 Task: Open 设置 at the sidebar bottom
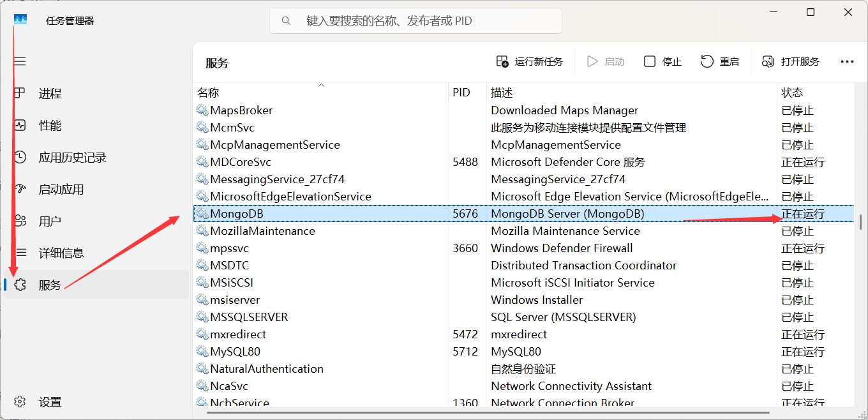coord(96,402)
